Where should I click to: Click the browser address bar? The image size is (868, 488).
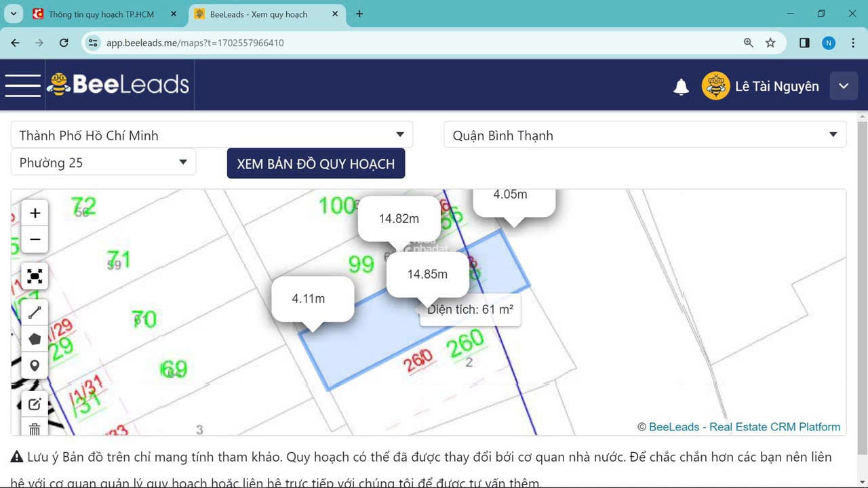[x=407, y=43]
